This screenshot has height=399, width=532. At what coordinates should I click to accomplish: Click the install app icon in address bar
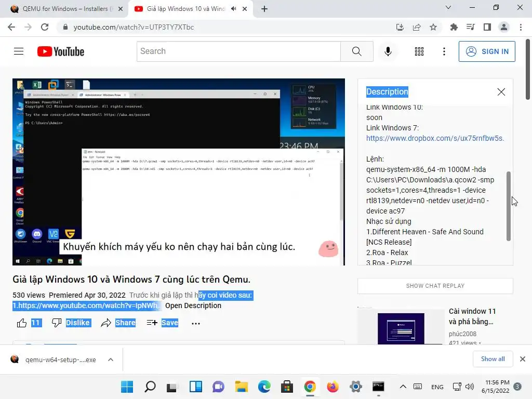tap(400, 27)
